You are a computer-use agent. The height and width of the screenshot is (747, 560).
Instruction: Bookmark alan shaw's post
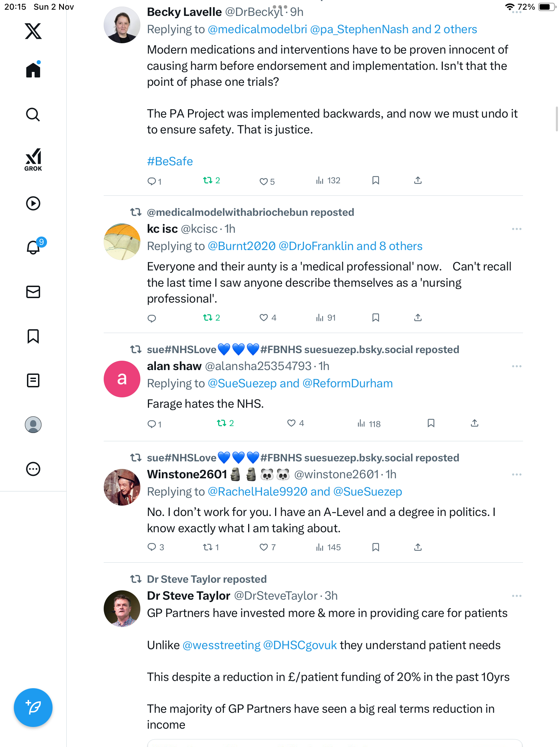coord(431,423)
